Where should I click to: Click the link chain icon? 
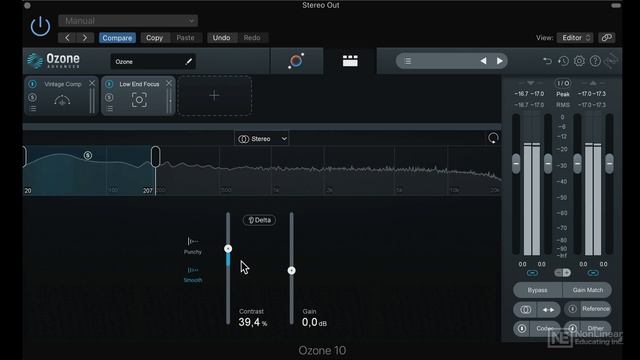[x=607, y=38]
